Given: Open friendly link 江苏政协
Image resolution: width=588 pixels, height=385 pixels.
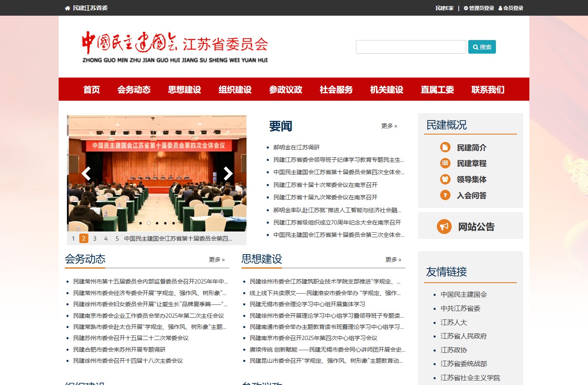Looking at the screenshot, I should pyautogui.click(x=454, y=350).
